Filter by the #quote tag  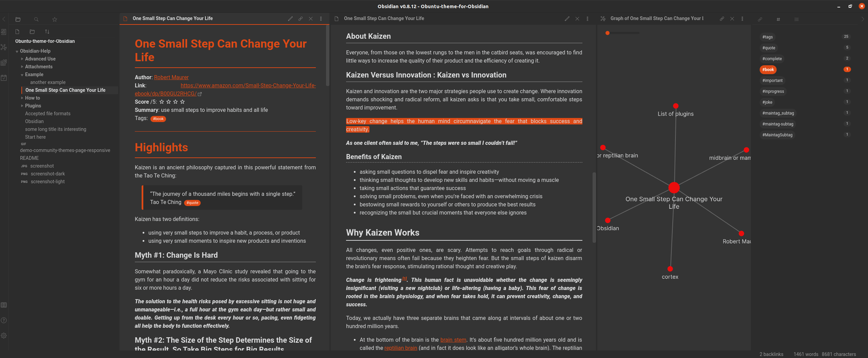pyautogui.click(x=769, y=48)
